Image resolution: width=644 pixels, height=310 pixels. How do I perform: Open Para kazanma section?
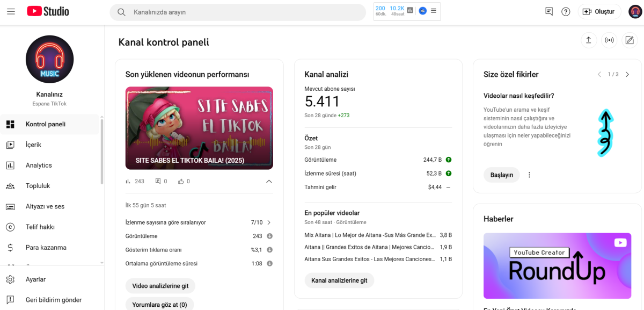[50, 248]
